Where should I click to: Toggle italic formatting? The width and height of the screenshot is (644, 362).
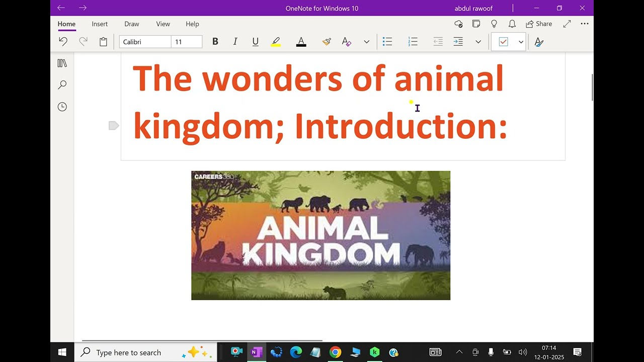(235, 42)
